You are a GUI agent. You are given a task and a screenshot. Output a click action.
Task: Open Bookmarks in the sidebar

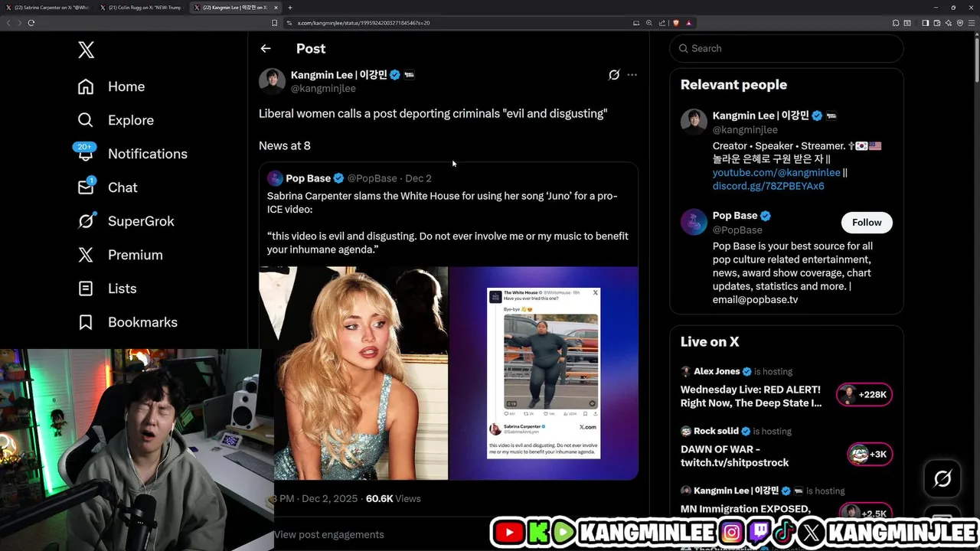coord(128,322)
